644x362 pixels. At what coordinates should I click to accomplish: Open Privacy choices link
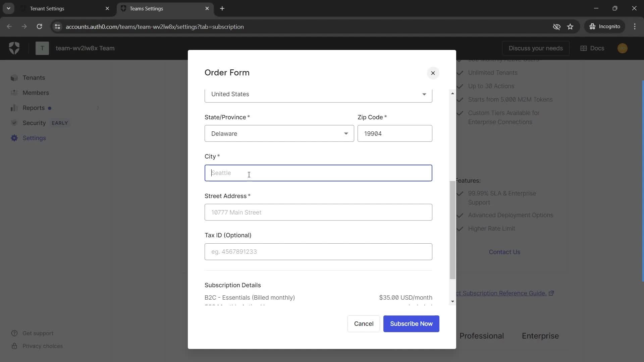pyautogui.click(x=43, y=346)
